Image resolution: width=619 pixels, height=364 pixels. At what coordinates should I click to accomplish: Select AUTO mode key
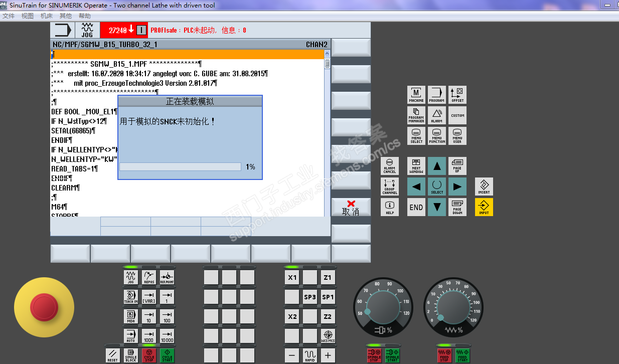[131, 336]
